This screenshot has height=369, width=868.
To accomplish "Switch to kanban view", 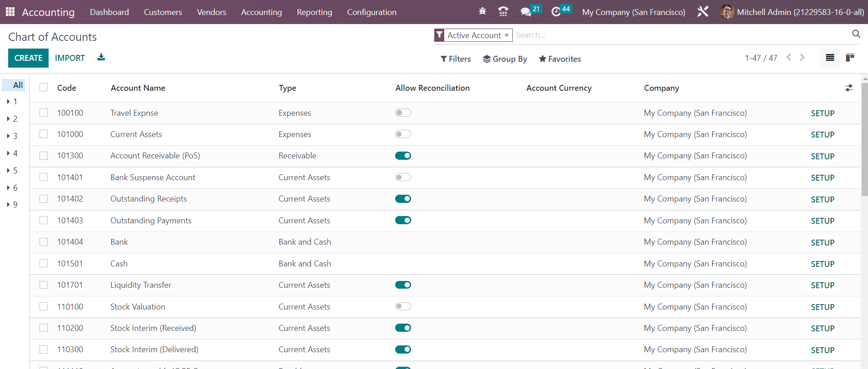I will [x=850, y=58].
